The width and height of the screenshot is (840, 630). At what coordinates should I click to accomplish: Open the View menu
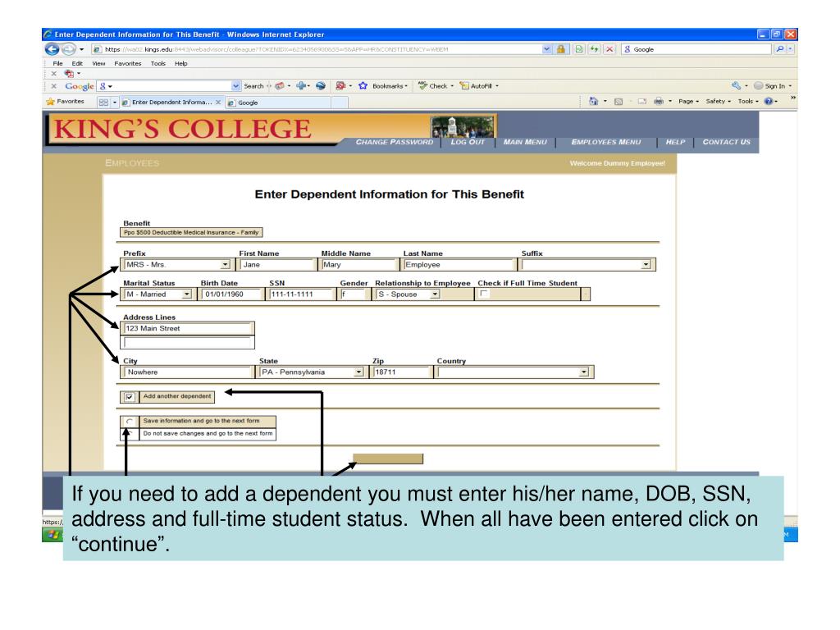[x=98, y=63]
